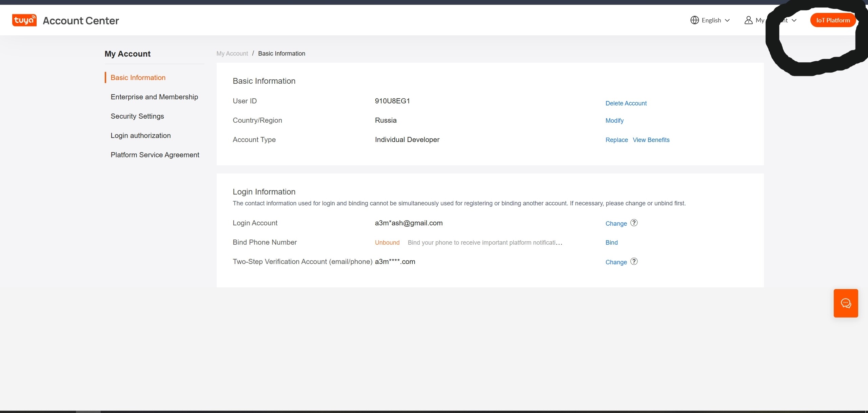Click My Account breadcrumb link
Screen dimensions: 868x413
point(232,54)
